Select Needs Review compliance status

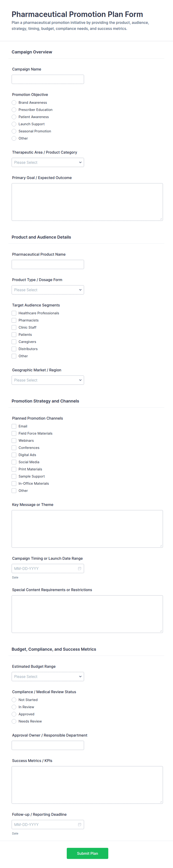tap(14, 721)
